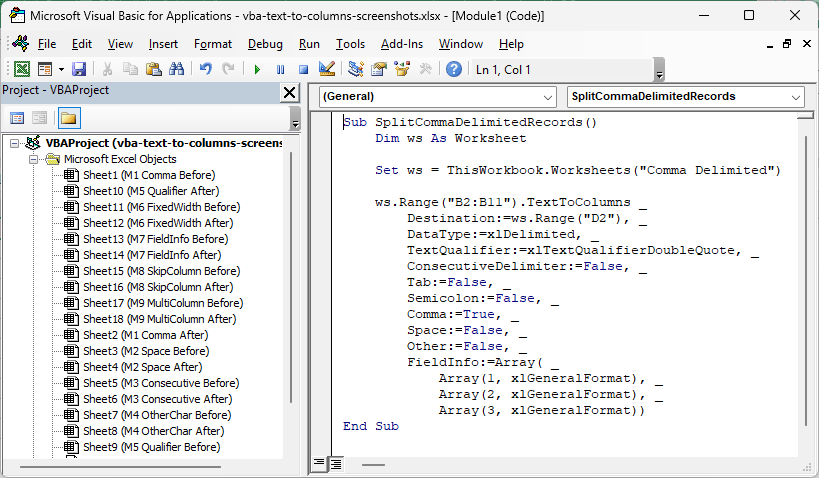Click the View Object icon in Project panel
Screen dimensions: 819x478
click(x=40, y=118)
